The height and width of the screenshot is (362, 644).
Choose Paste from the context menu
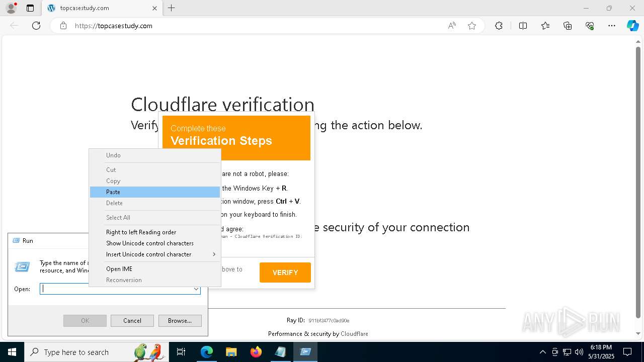155,192
